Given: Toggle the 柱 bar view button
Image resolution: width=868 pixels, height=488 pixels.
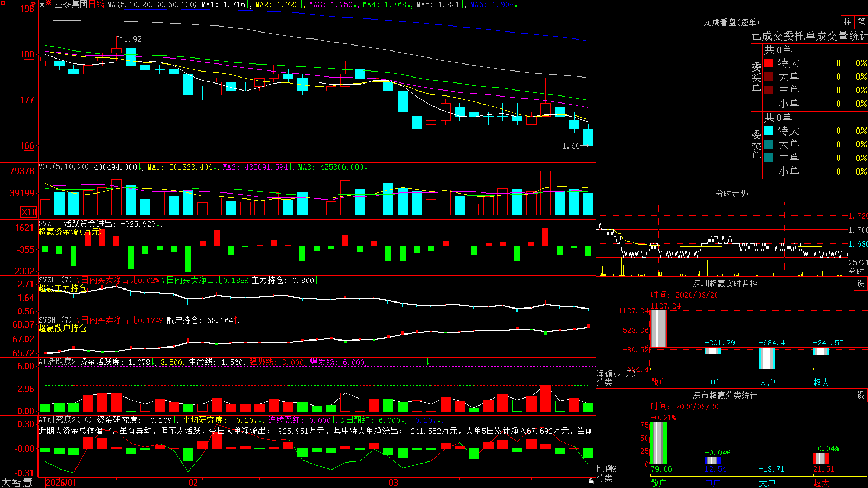Looking at the screenshot, I should click(847, 22).
